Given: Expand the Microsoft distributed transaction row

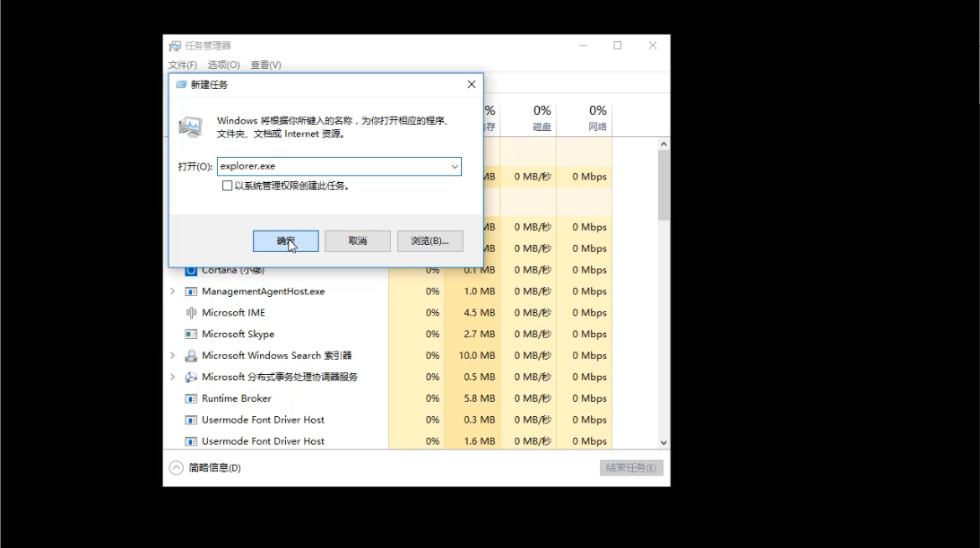Looking at the screenshot, I should pyautogui.click(x=173, y=377).
